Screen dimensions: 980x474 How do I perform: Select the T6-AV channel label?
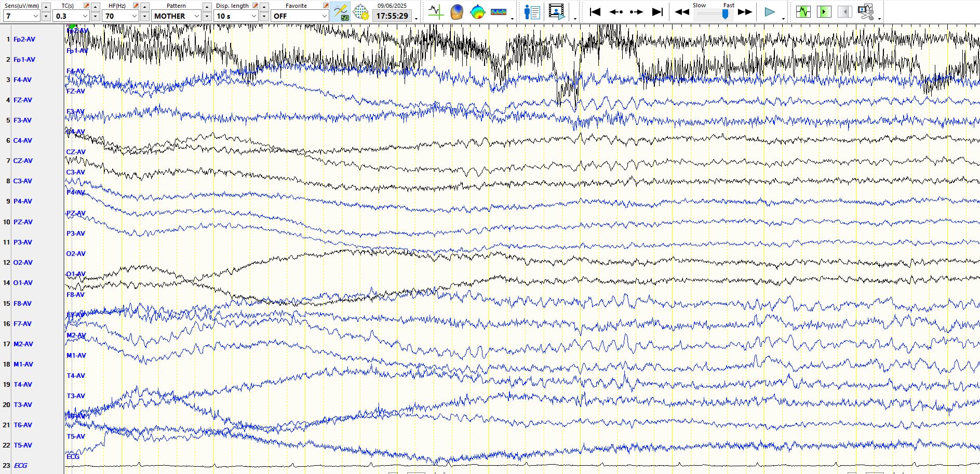pos(22,425)
